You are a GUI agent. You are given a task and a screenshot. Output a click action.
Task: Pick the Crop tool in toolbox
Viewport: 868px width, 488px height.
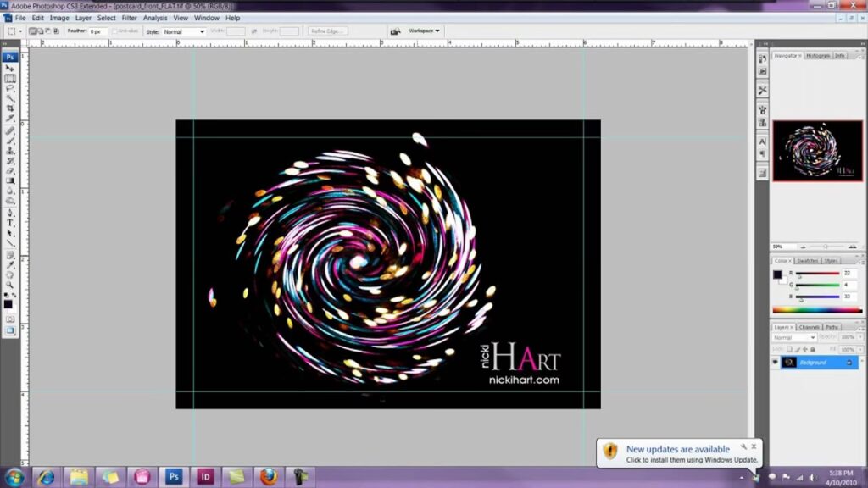pos(10,108)
